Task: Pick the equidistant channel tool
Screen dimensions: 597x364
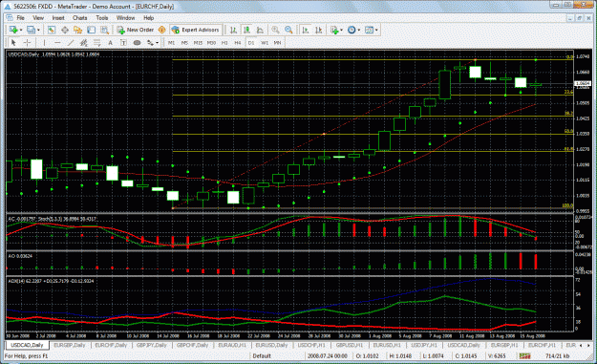Action: coord(84,43)
